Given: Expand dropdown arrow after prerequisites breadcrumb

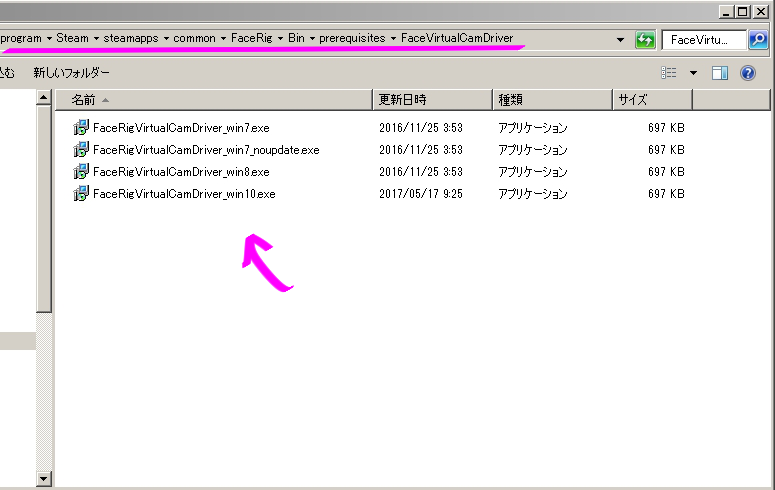Looking at the screenshot, I should coord(393,39).
